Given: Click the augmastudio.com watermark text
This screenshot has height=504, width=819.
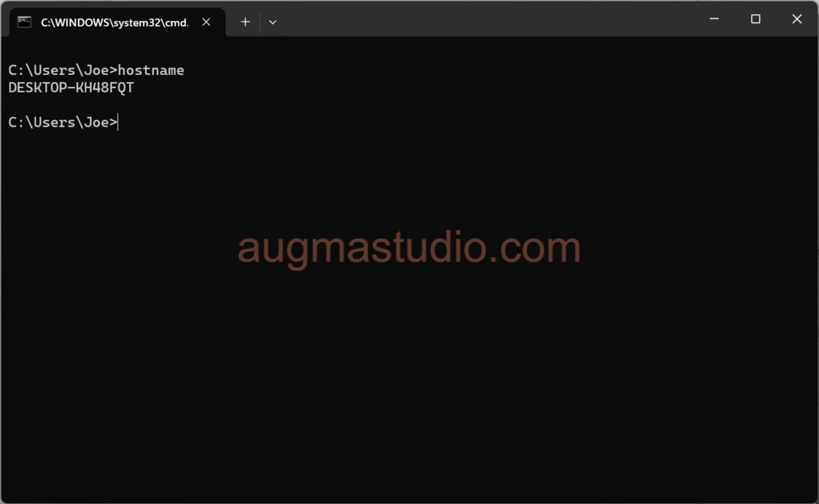Looking at the screenshot, I should pyautogui.click(x=409, y=246).
